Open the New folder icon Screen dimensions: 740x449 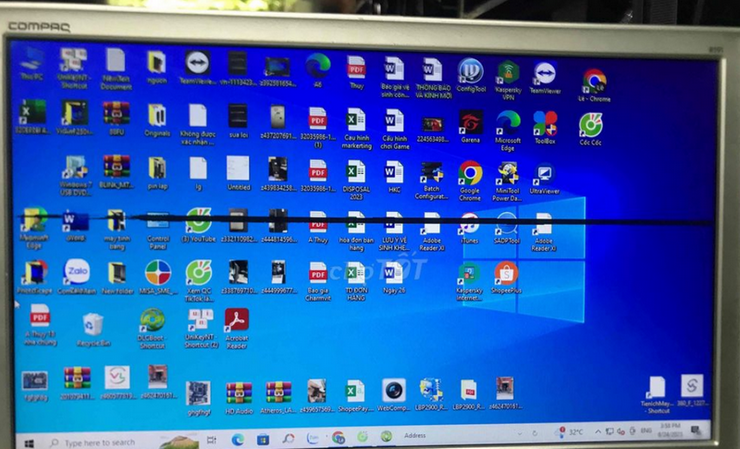click(117, 278)
